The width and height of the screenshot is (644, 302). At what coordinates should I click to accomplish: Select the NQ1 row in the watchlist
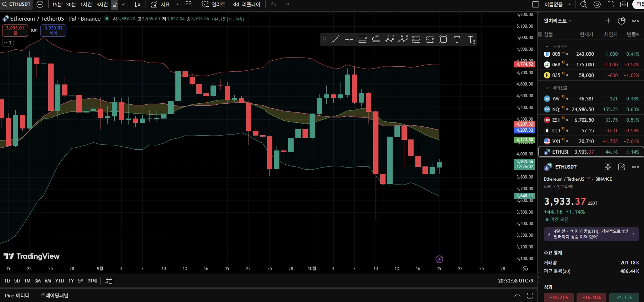tap(591, 109)
